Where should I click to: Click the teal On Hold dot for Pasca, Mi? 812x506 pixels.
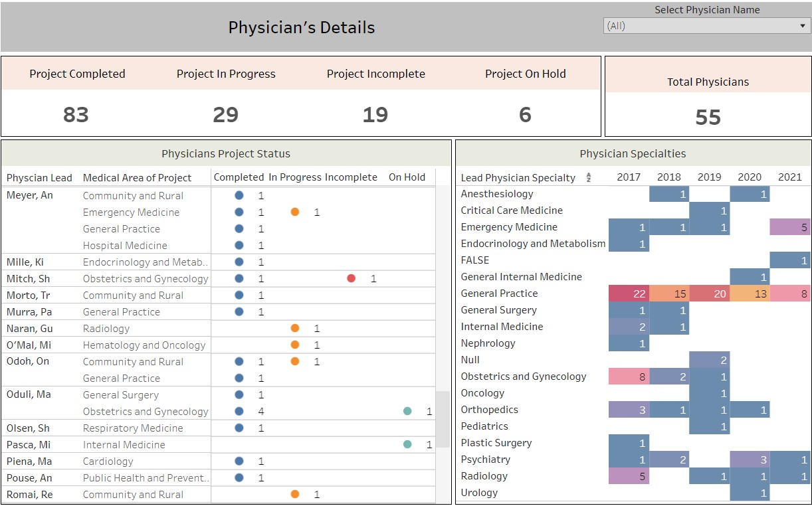point(407,444)
